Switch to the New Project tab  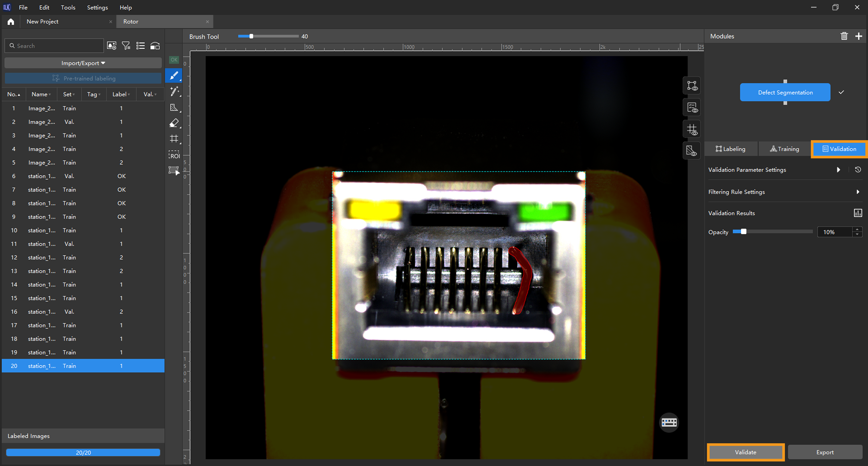68,21
